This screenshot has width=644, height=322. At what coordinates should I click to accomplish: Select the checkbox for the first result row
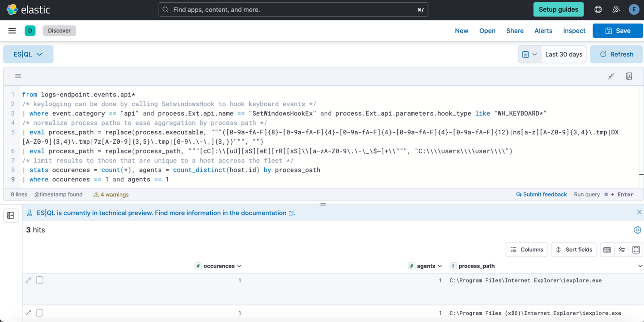pos(40,280)
